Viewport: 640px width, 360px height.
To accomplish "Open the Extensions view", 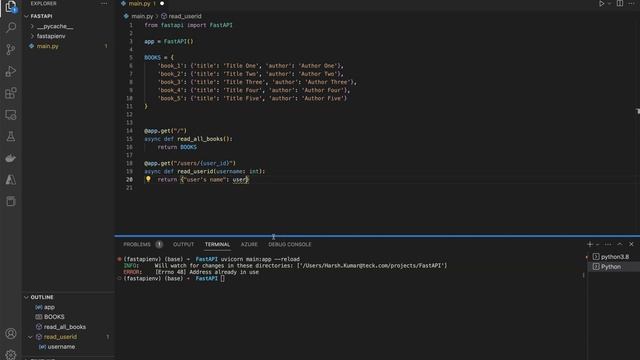I will [x=11, y=93].
